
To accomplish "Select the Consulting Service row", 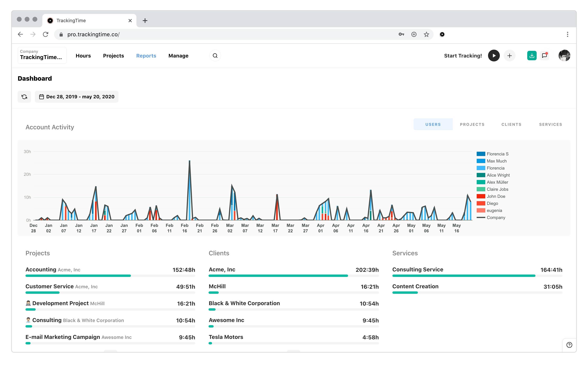I will tap(477, 272).
